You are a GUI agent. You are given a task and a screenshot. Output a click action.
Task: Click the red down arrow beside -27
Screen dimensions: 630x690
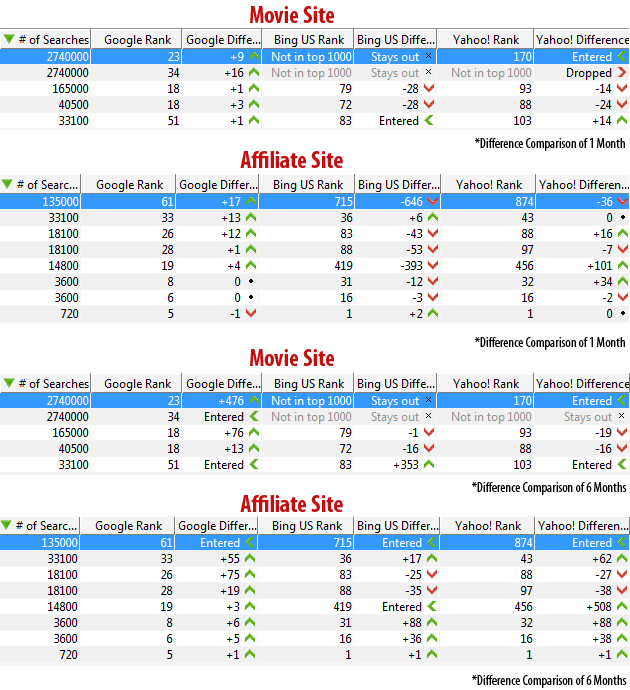click(622, 575)
